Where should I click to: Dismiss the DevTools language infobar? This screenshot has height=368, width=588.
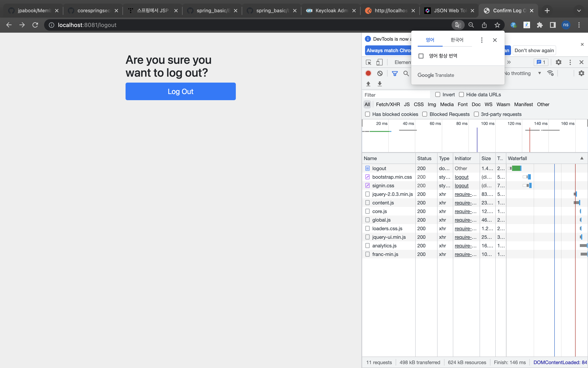(582, 44)
